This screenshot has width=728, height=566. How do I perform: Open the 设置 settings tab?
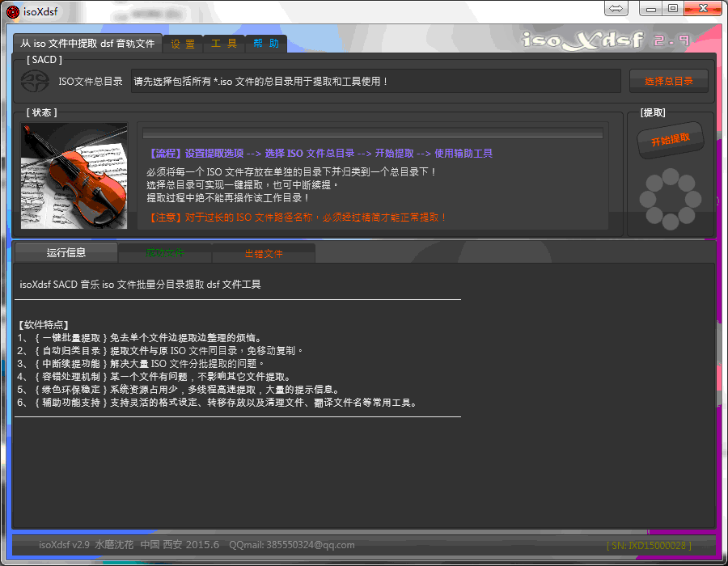coord(183,44)
